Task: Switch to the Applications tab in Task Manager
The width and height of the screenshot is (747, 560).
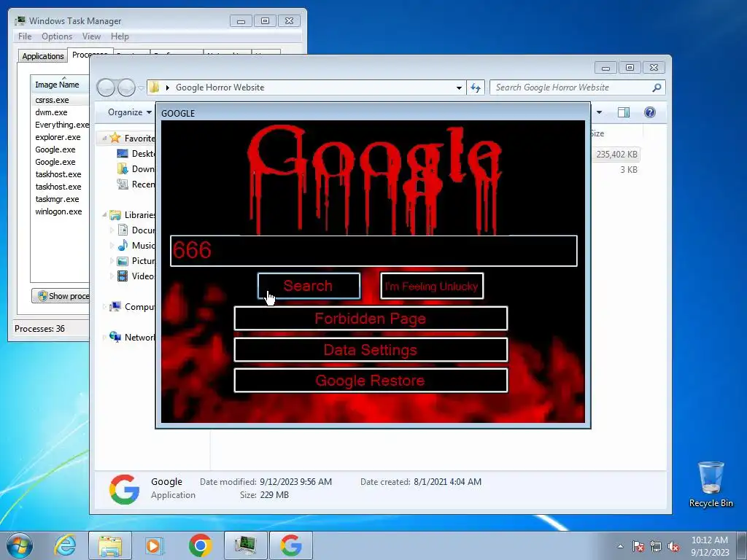Action: [43, 55]
